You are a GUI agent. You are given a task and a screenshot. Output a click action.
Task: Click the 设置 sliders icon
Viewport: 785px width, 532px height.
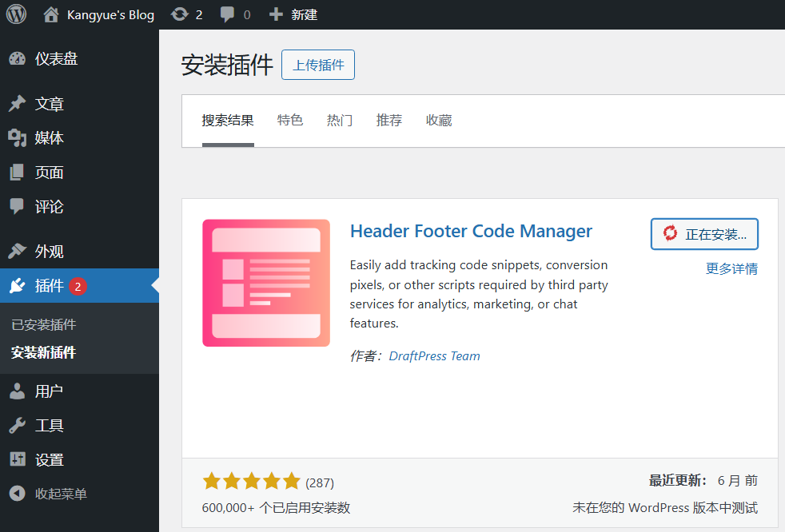pyautogui.click(x=17, y=459)
